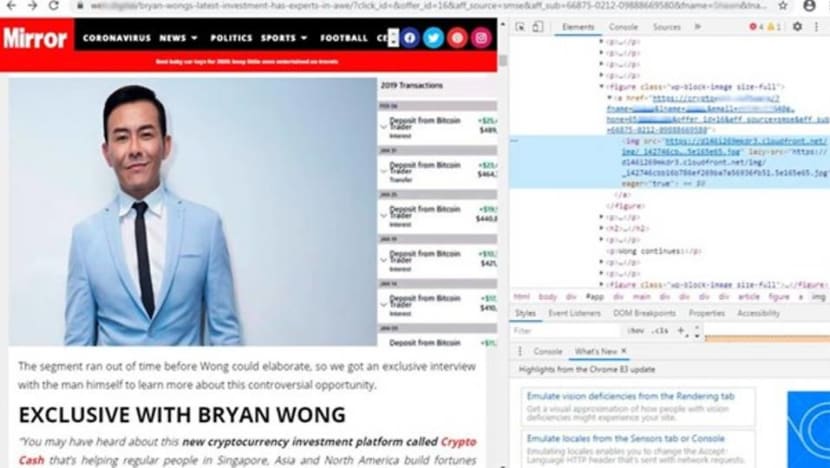
Task: Switch to the Styles pane tab
Action: pyautogui.click(x=525, y=313)
